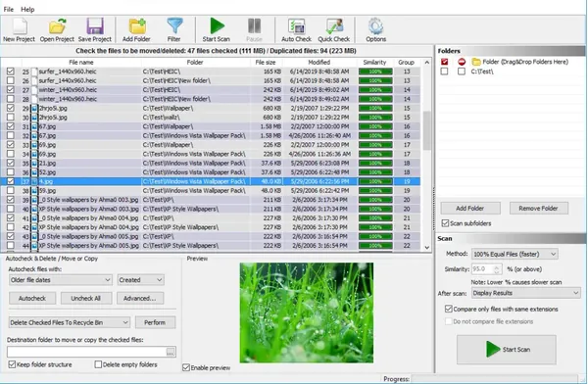Open Options gear in toolbar
Image resolution: width=588 pixels, height=384 pixels.
tap(375, 29)
